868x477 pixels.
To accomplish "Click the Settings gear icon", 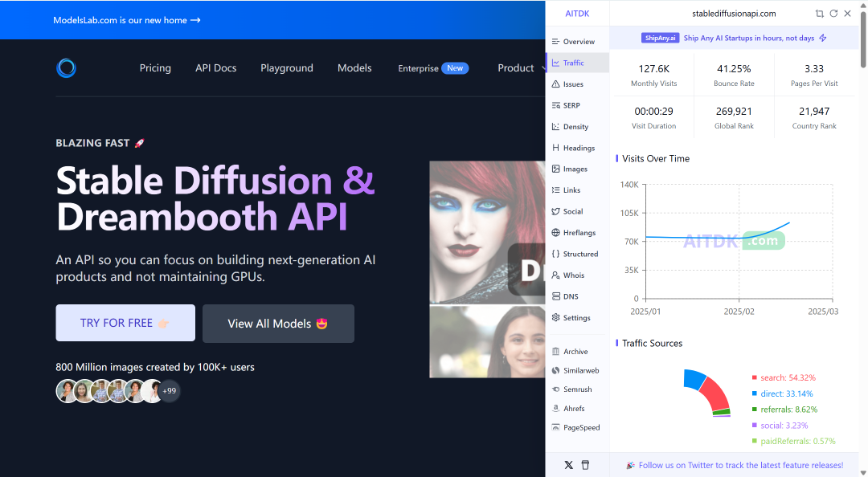I will pyautogui.click(x=556, y=318).
